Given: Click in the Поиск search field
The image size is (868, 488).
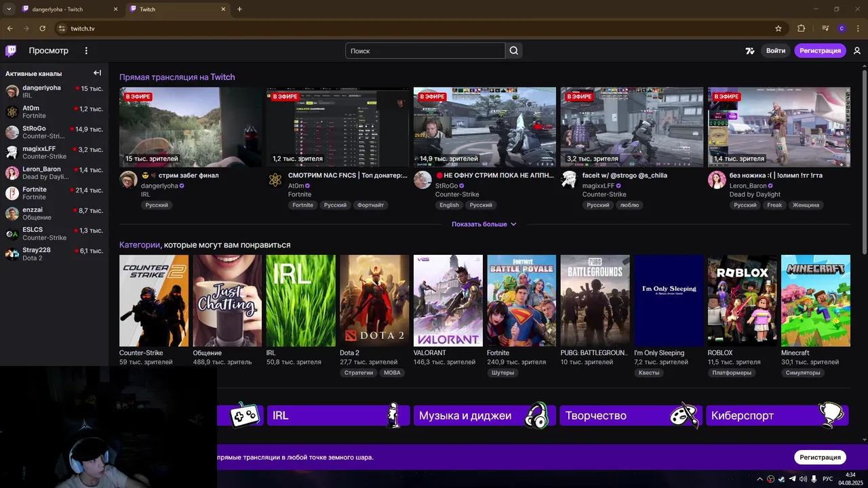Looking at the screenshot, I should click(x=425, y=51).
